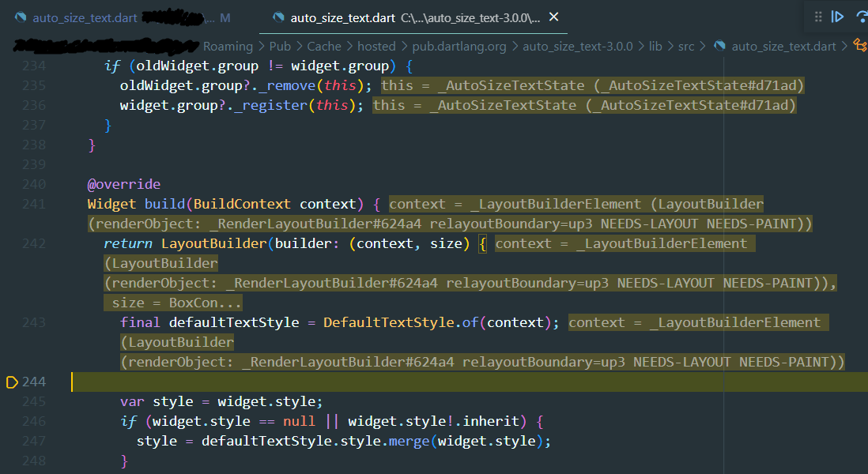This screenshot has height=474, width=868.
Task: Open the src breadcrumb dropdown
Action: click(x=685, y=47)
